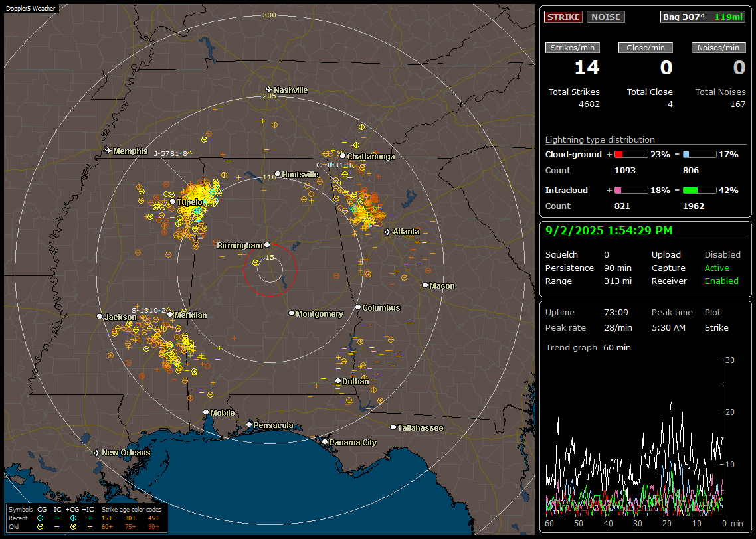Click the -IC count 1962
The image size is (756, 539).
tap(694, 206)
